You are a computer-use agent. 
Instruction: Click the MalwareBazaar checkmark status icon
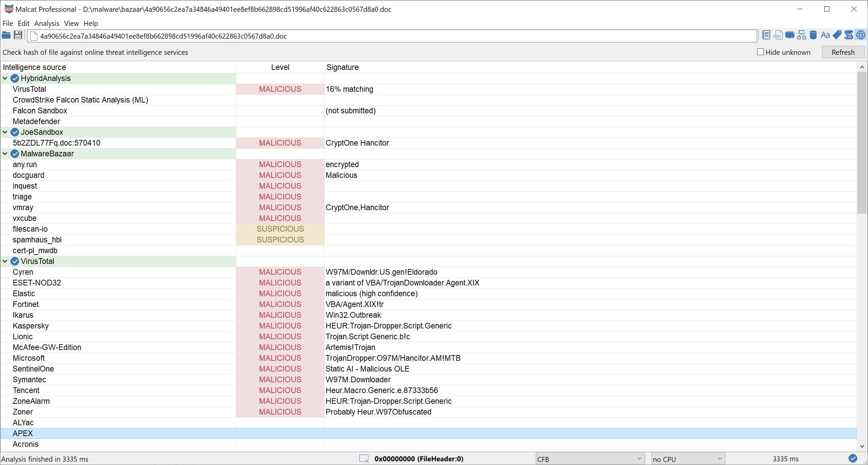point(14,154)
